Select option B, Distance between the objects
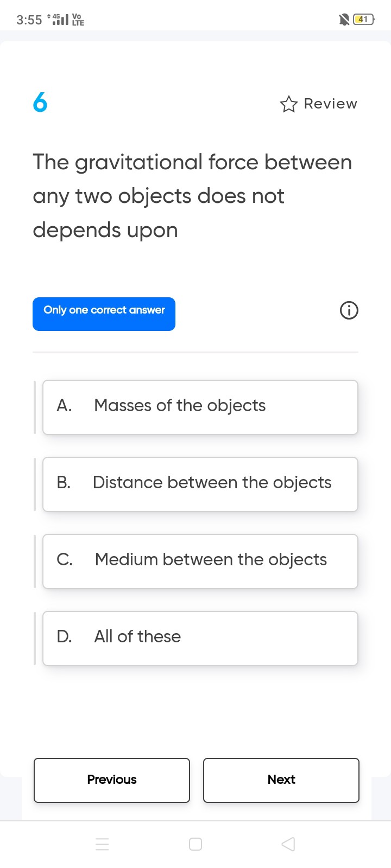Screen dimensions: 391x868 click(x=200, y=484)
